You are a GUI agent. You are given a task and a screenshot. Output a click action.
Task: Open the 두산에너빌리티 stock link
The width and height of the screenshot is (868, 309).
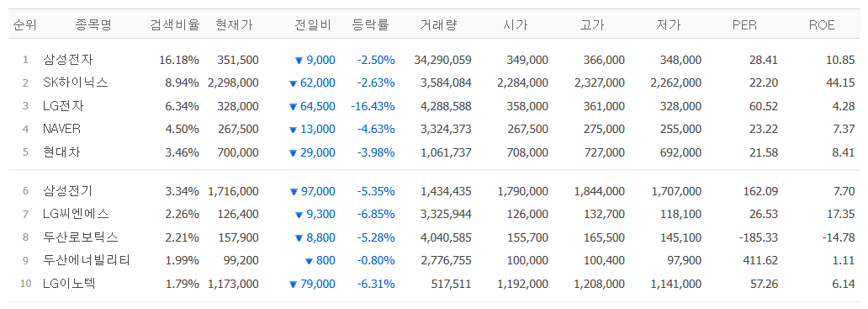87,260
